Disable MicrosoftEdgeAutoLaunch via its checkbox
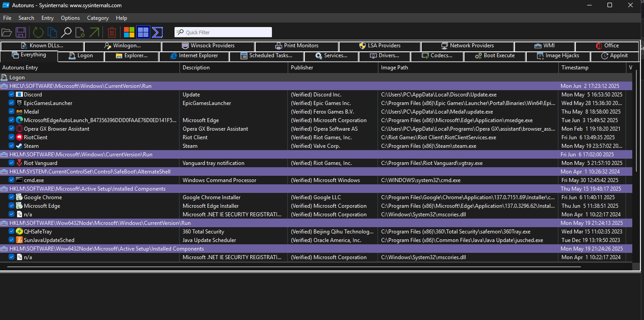Viewport: 644px width, 320px height. point(12,120)
